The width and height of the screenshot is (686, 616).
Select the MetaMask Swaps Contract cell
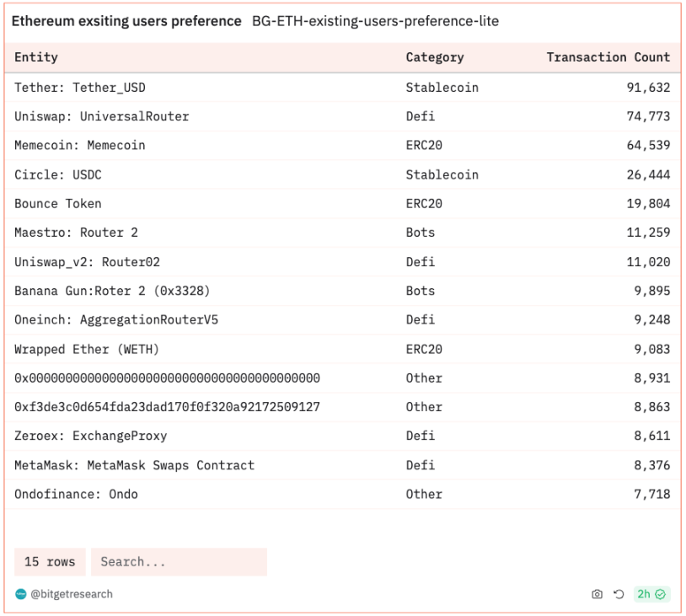134,465
